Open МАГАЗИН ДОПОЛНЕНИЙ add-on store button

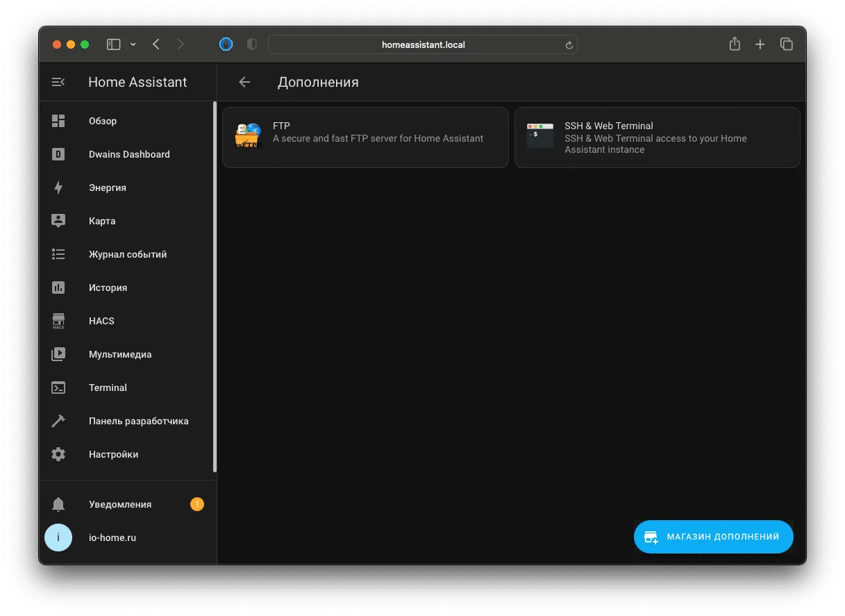pos(714,537)
